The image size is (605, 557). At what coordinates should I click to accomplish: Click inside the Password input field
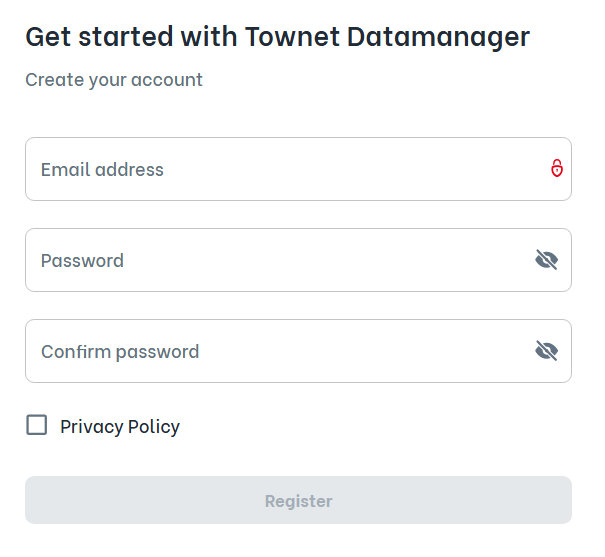click(280, 260)
